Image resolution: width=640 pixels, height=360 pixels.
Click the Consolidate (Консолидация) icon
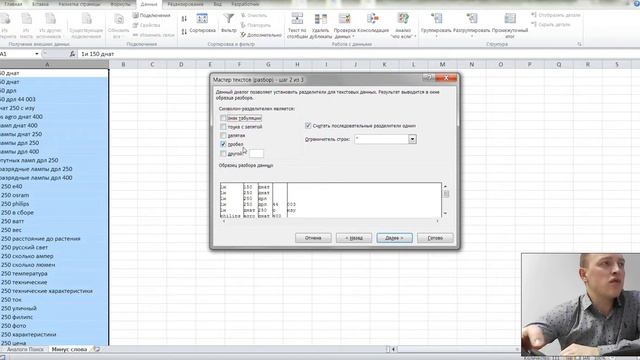click(373, 19)
